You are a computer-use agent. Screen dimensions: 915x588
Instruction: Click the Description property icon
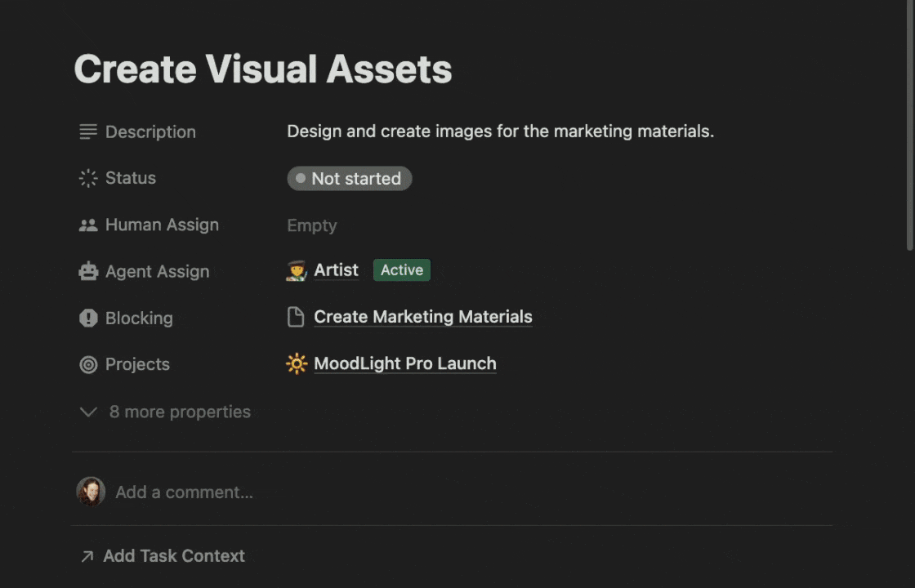click(88, 131)
